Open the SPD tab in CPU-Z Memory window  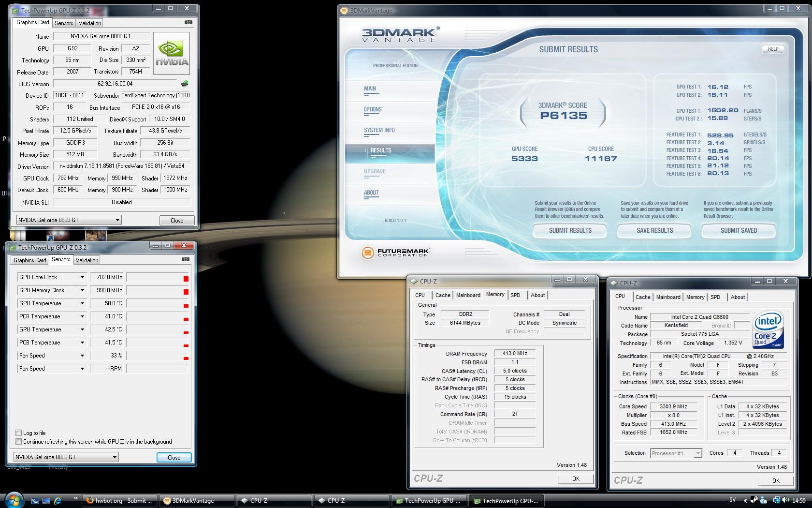(515, 295)
